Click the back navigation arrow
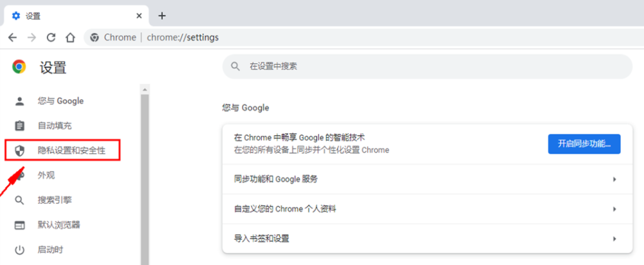 (12, 38)
